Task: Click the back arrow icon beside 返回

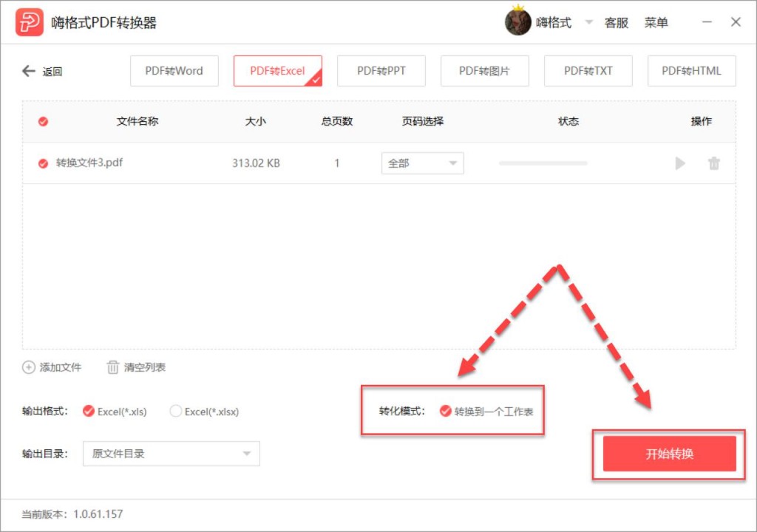Action: pyautogui.click(x=29, y=71)
